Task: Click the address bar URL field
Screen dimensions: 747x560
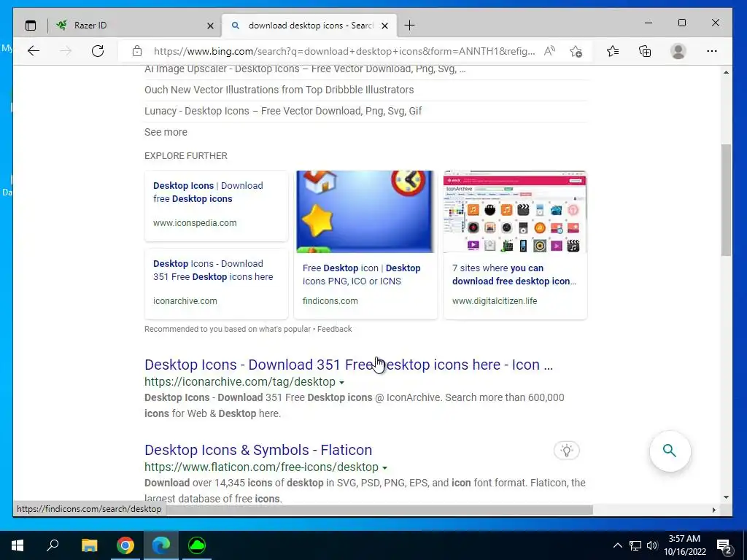Action: tap(344, 51)
